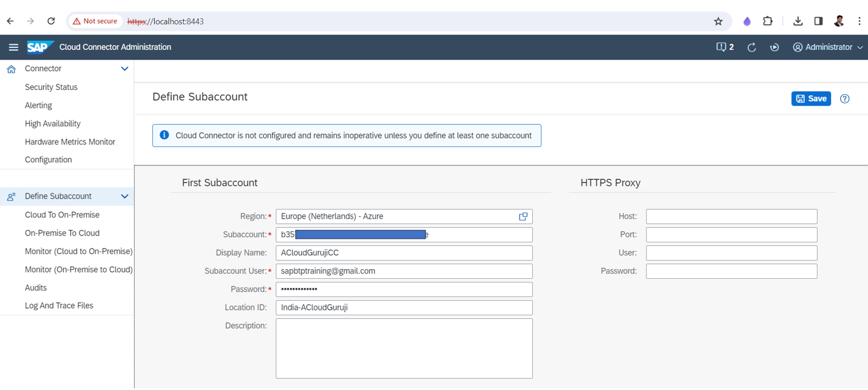The image size is (868, 390).
Task: Open the browser extensions puzzle icon
Action: click(x=768, y=21)
